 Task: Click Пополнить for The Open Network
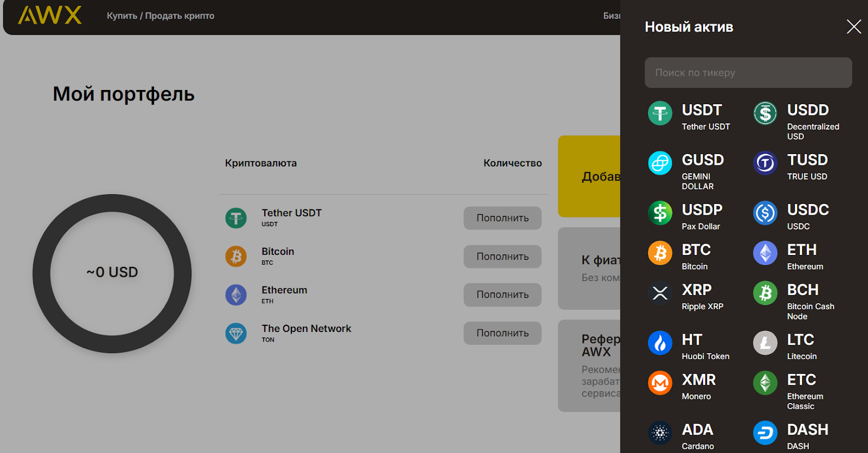pyautogui.click(x=502, y=333)
